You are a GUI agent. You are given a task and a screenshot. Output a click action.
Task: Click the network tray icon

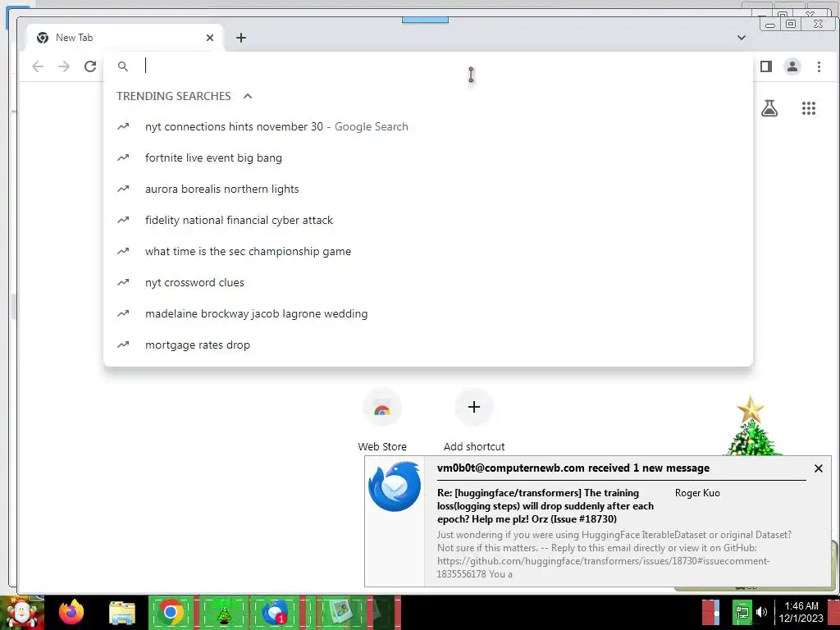(x=742, y=612)
